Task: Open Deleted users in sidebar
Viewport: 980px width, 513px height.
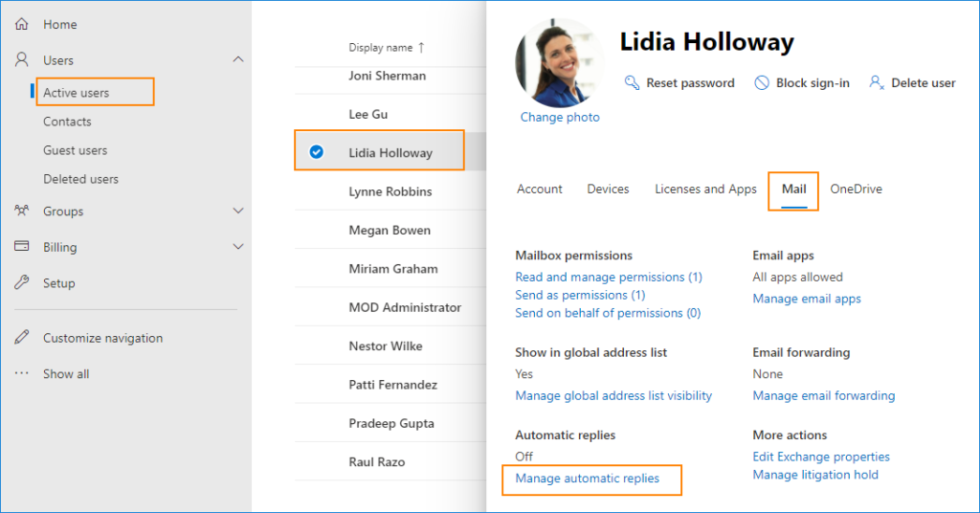Action: [80, 179]
